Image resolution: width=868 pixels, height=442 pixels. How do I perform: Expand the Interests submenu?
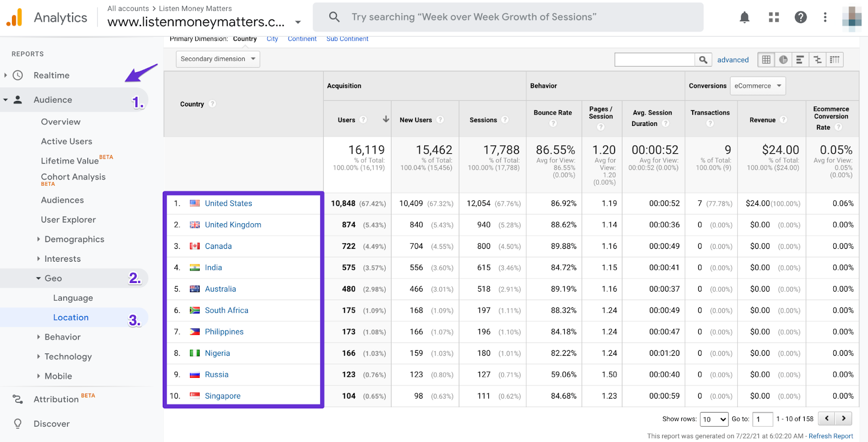point(39,258)
